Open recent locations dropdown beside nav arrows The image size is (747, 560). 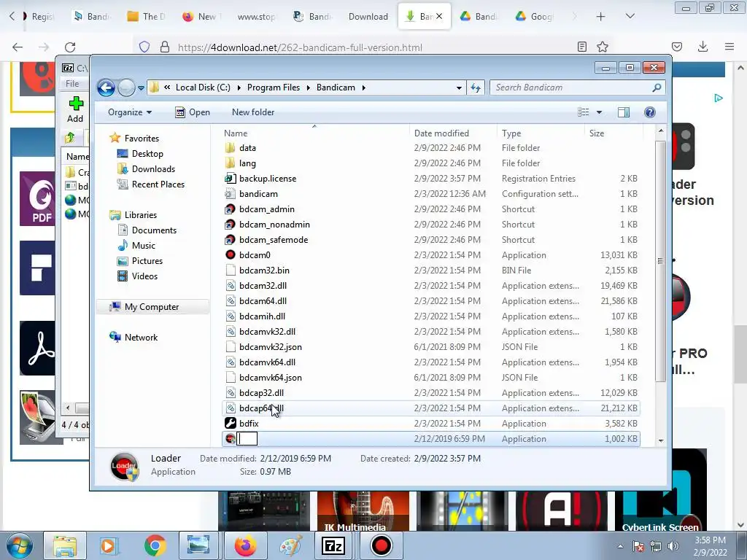tap(141, 88)
